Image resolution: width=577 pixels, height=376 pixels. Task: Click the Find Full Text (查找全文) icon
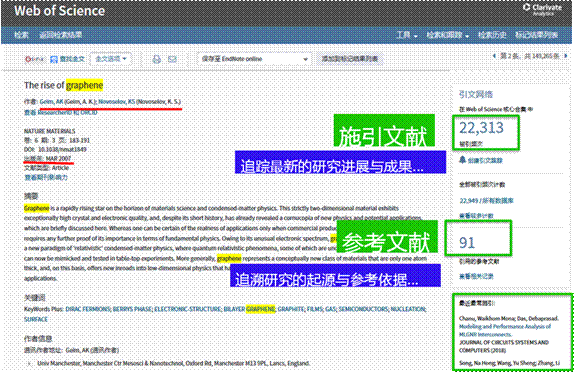point(54,59)
